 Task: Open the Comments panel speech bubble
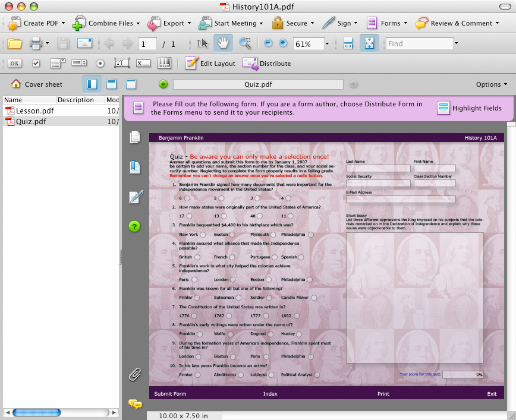[135, 404]
